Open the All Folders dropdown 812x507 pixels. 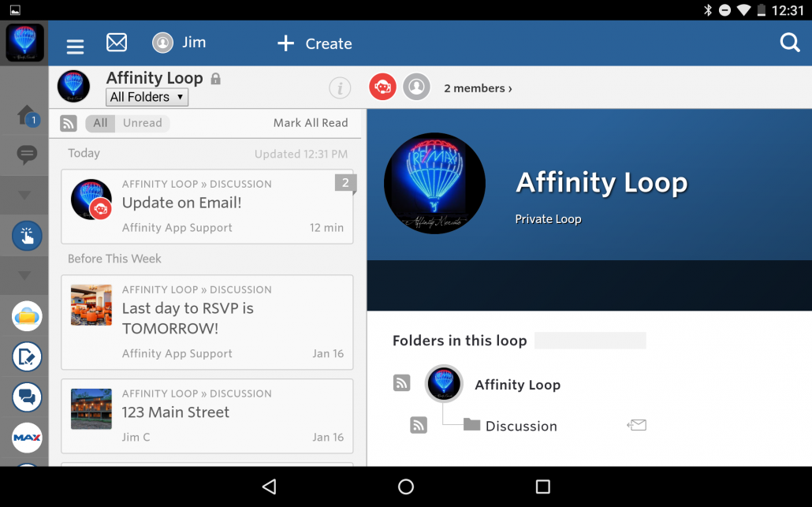(147, 97)
